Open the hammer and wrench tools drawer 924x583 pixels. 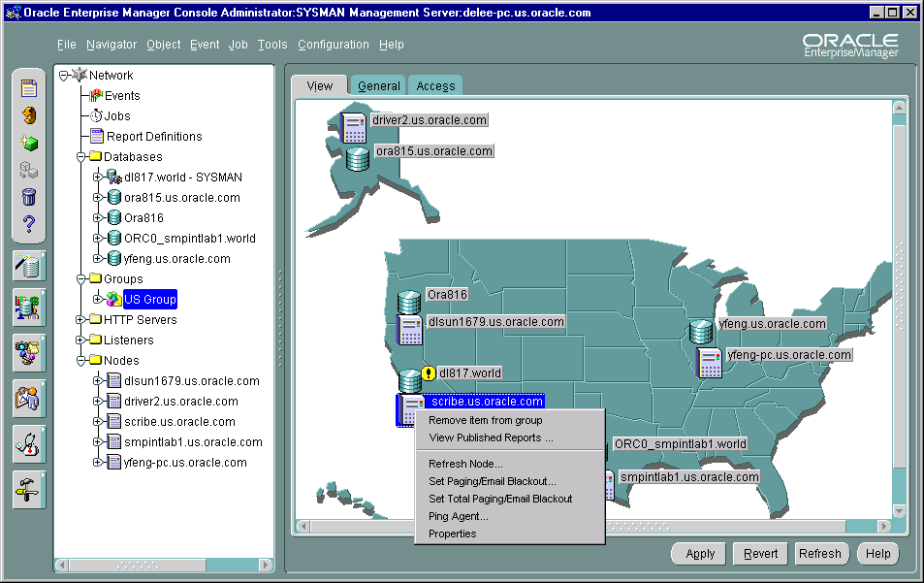click(29, 489)
